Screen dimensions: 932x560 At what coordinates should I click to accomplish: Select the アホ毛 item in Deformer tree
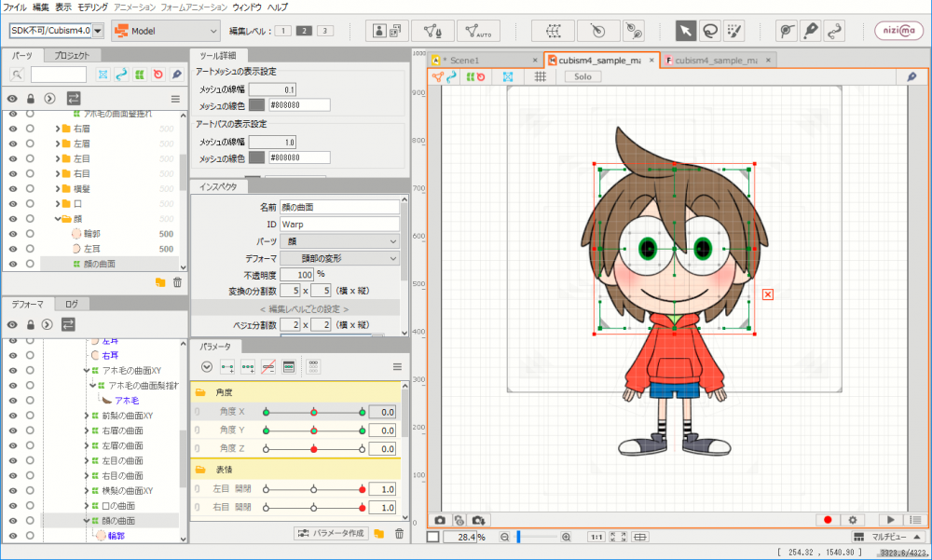[127, 401]
